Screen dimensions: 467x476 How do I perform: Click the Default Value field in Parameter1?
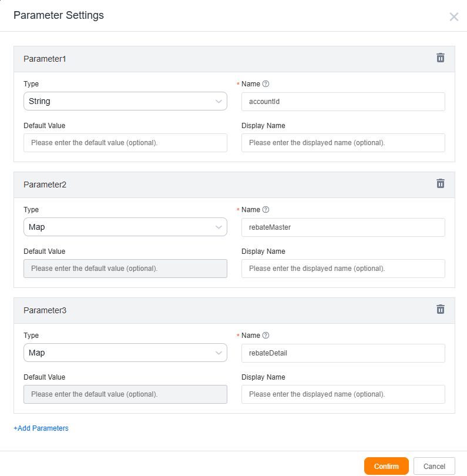coord(125,143)
